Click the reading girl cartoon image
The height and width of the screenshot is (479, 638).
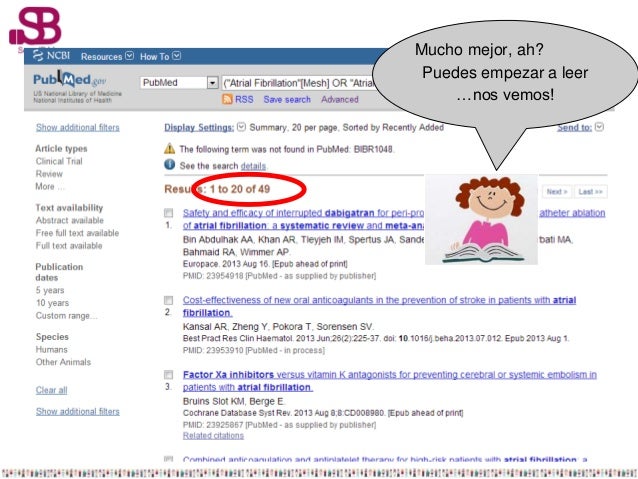[481, 220]
